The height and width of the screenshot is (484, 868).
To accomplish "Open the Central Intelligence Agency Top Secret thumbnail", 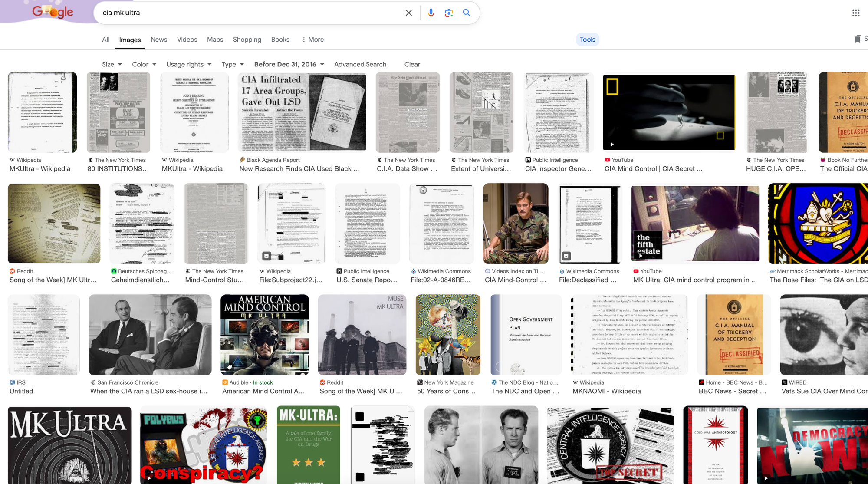I will (x=610, y=445).
